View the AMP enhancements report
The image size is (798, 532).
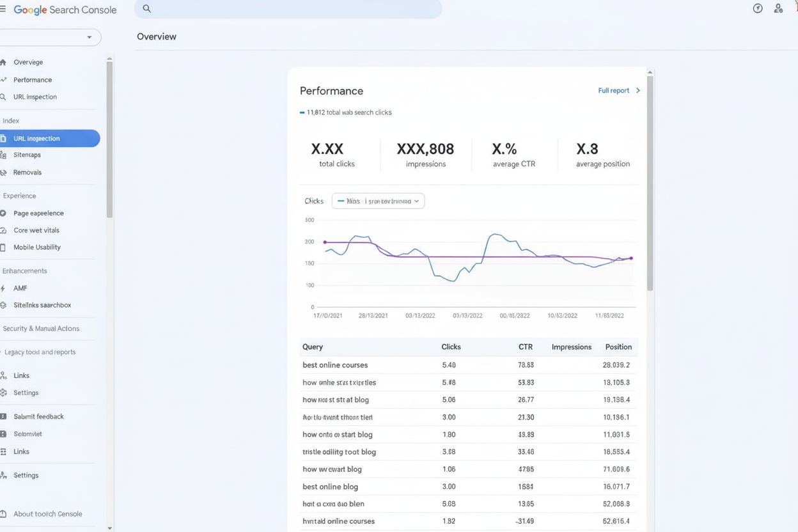(19, 288)
